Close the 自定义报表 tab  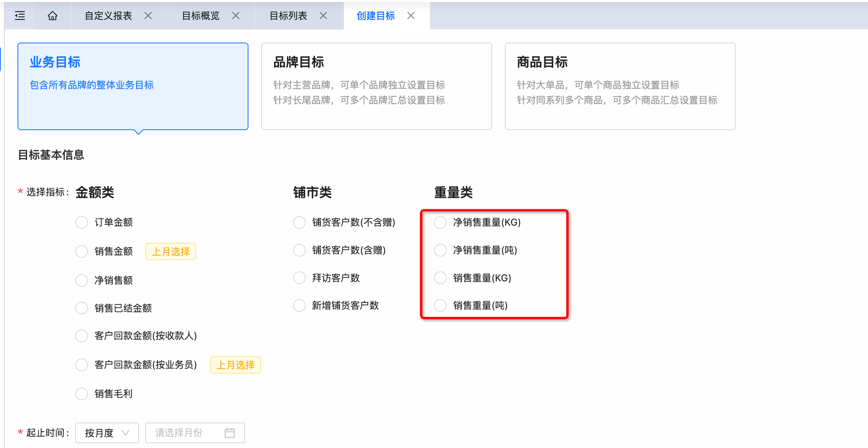[148, 16]
